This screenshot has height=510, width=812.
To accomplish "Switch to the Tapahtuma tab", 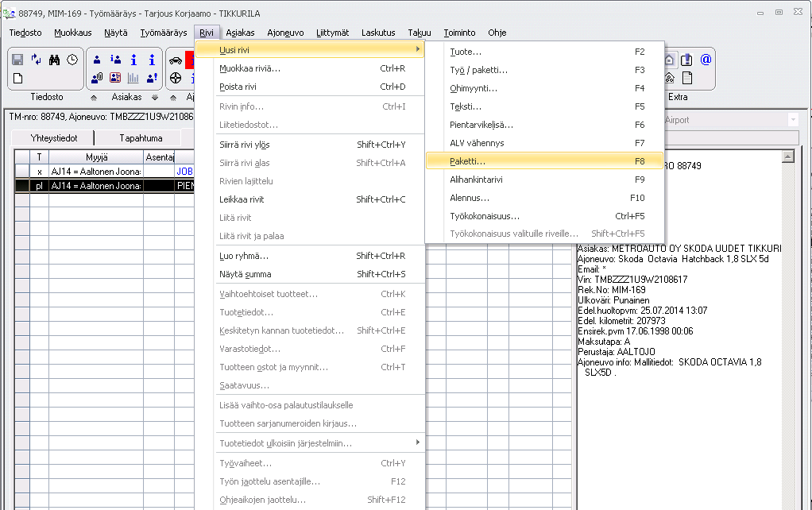I will [x=141, y=138].
